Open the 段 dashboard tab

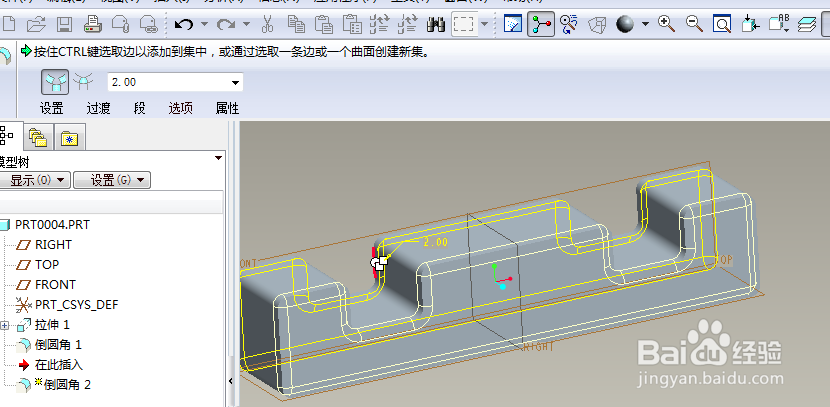click(139, 109)
